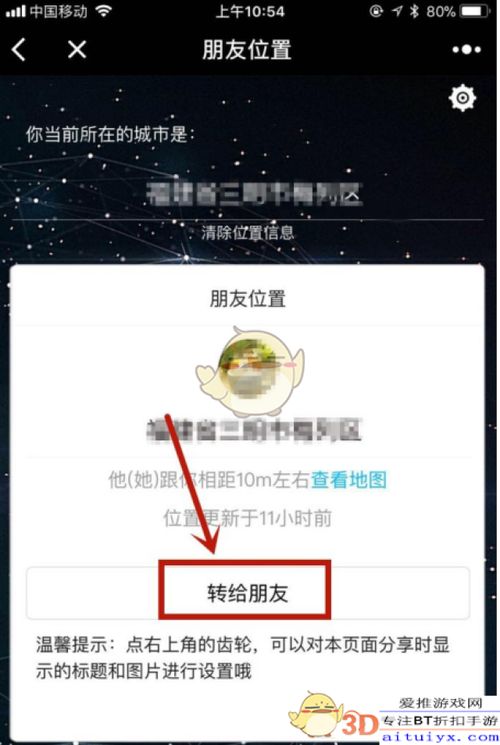
Task: Tap the 上午10:54 clock in status bar
Action: (x=250, y=11)
